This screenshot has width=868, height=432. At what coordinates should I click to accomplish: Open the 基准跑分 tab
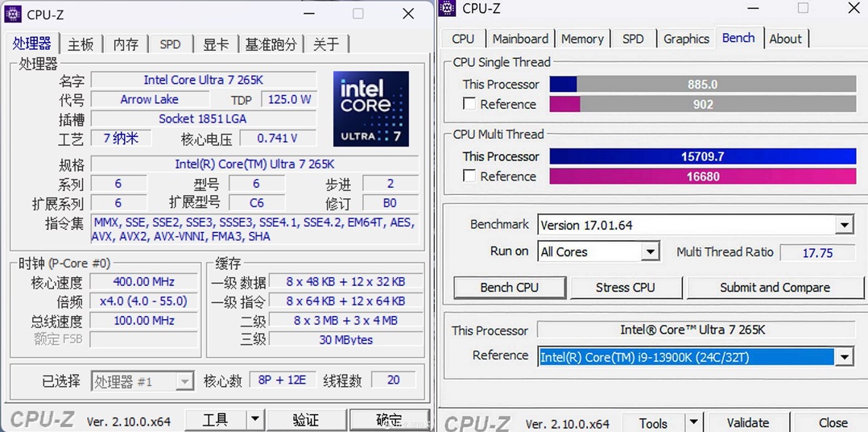[x=271, y=44]
